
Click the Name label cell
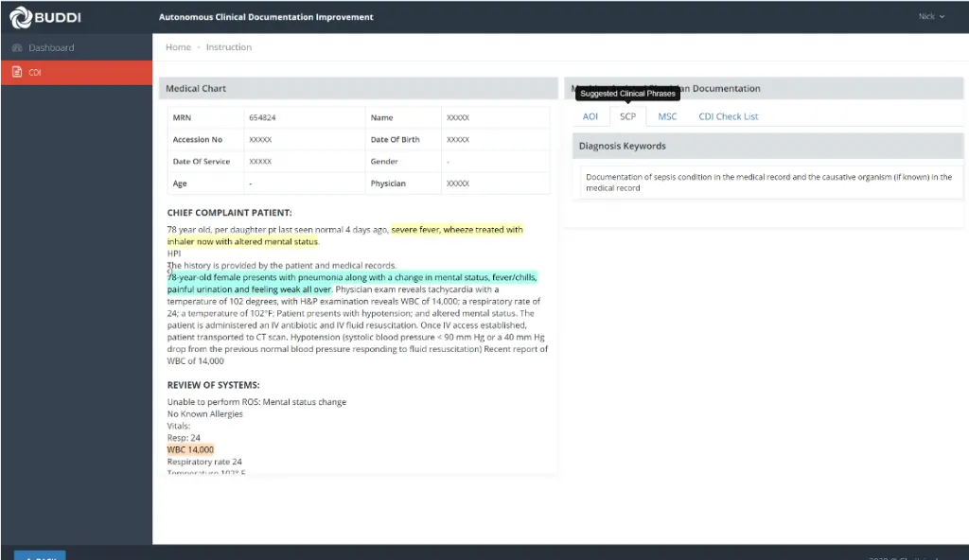pyautogui.click(x=403, y=117)
